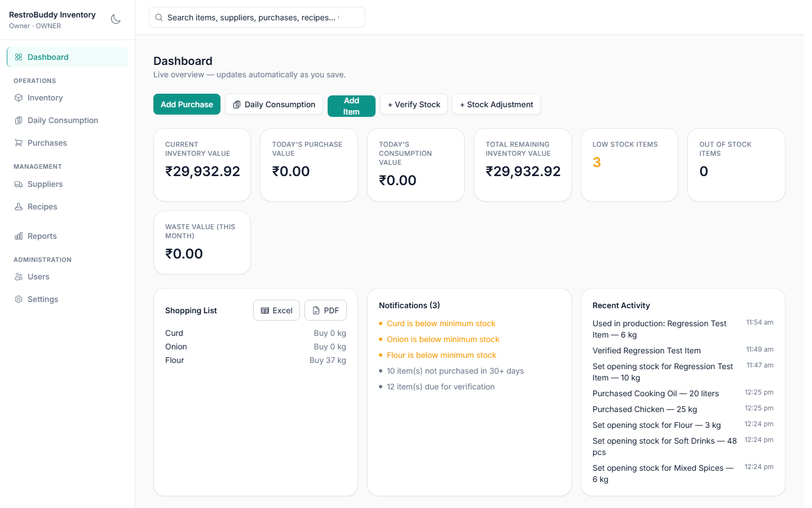The height and width of the screenshot is (508, 812).
Task: Click 'Flour is below minimum stock' notification
Action: coord(442,355)
